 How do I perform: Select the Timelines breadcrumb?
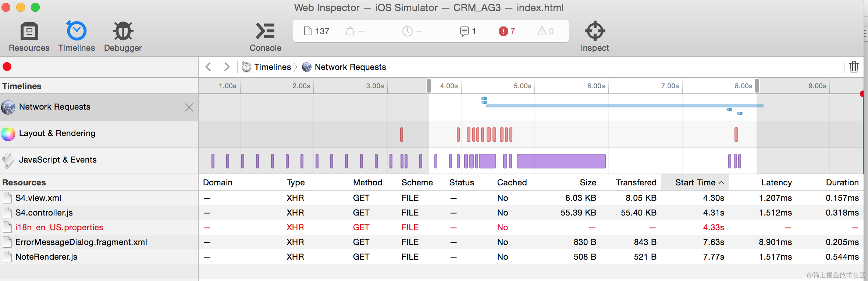click(267, 67)
